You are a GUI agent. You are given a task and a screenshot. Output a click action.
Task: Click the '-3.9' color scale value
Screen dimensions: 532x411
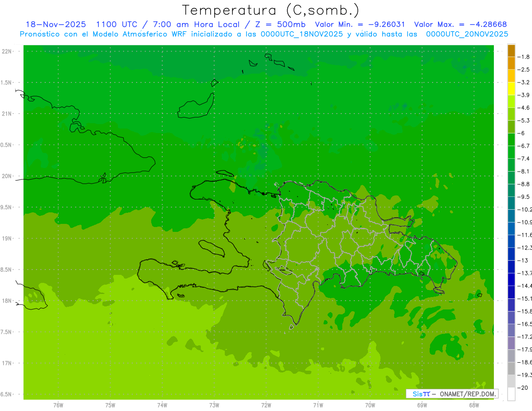click(x=524, y=95)
